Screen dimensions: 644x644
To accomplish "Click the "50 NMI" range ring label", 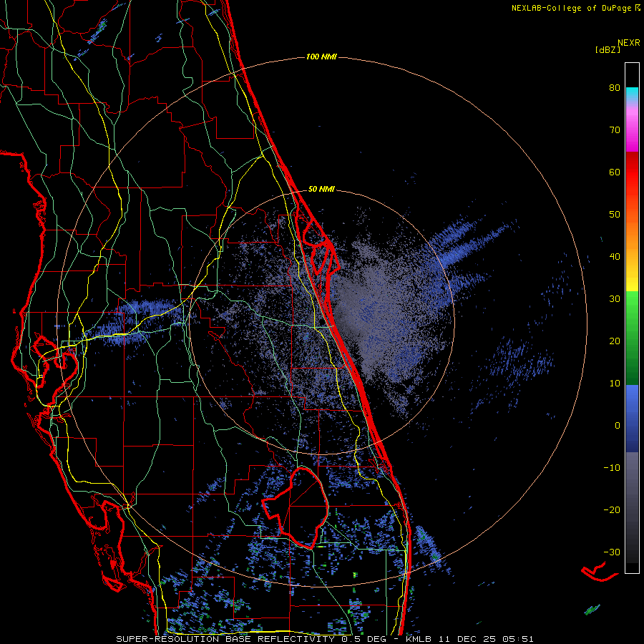I will (x=321, y=190).
